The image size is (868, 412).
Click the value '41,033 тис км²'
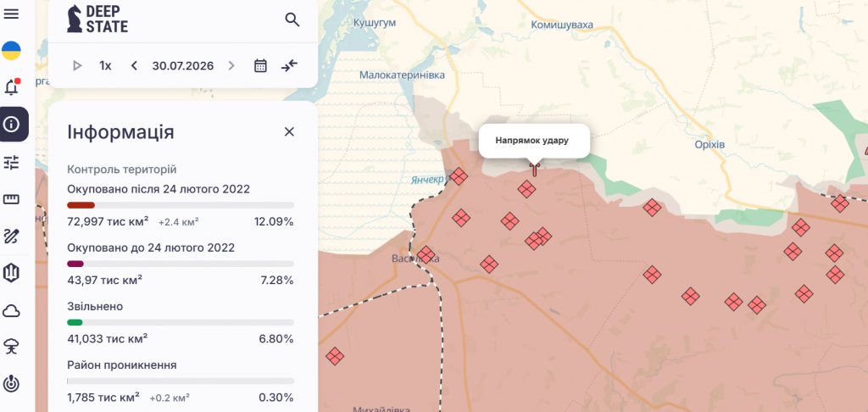click(x=108, y=339)
